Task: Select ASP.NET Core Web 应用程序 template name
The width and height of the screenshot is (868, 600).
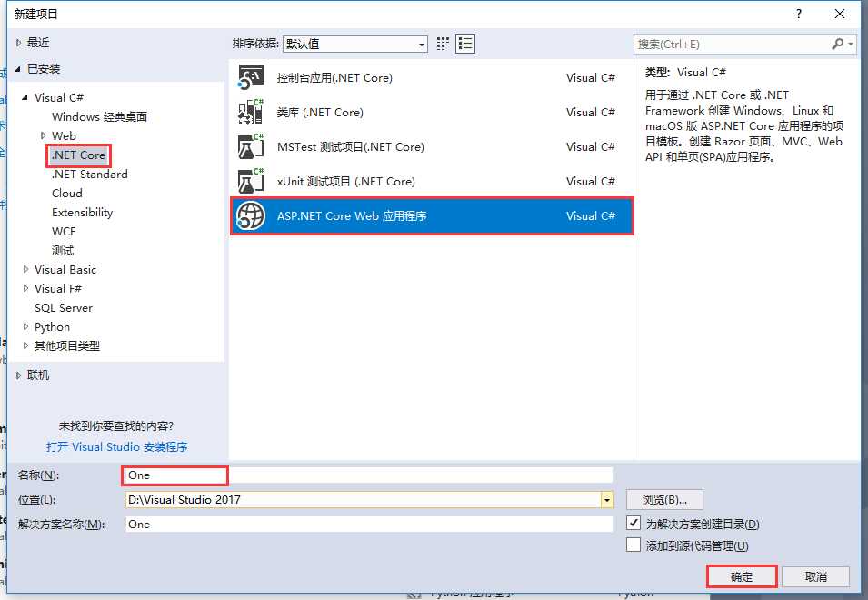Action: tap(352, 215)
